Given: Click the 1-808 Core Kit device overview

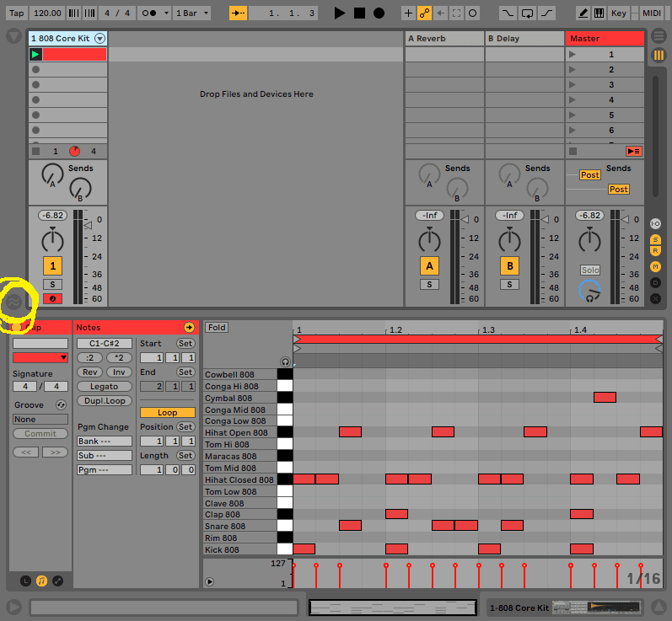Looking at the screenshot, I should [x=565, y=608].
